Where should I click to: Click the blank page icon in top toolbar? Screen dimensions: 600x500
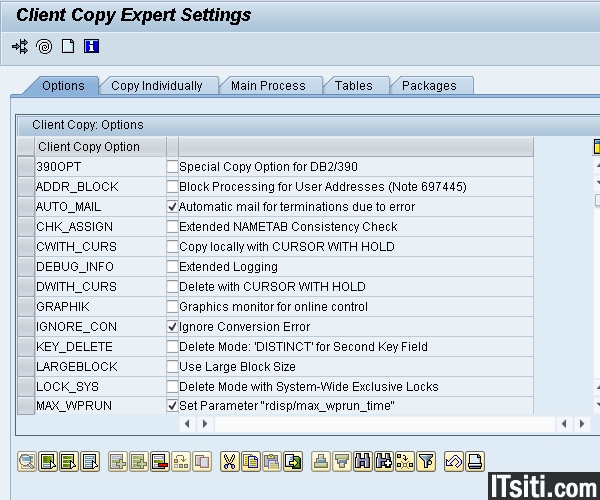click(x=68, y=46)
